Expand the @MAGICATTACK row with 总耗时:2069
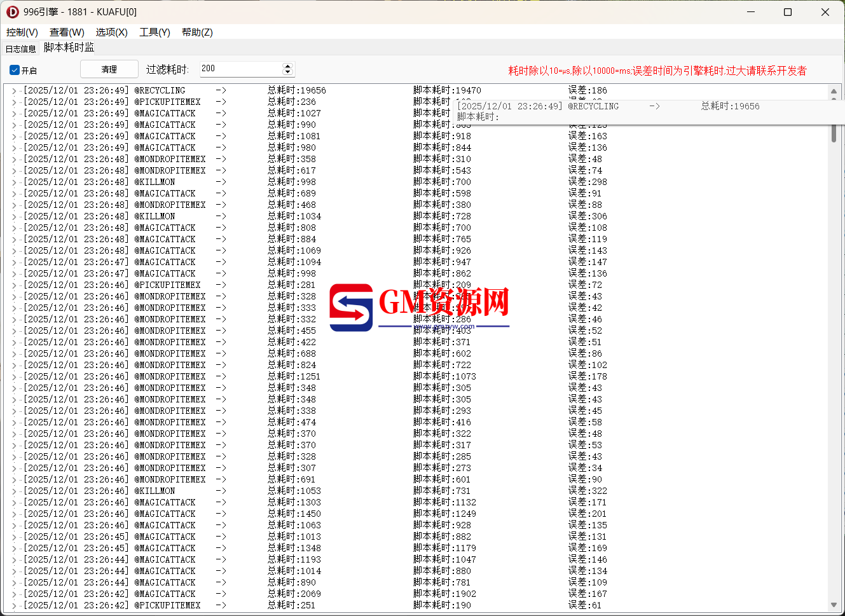 tap(14, 594)
